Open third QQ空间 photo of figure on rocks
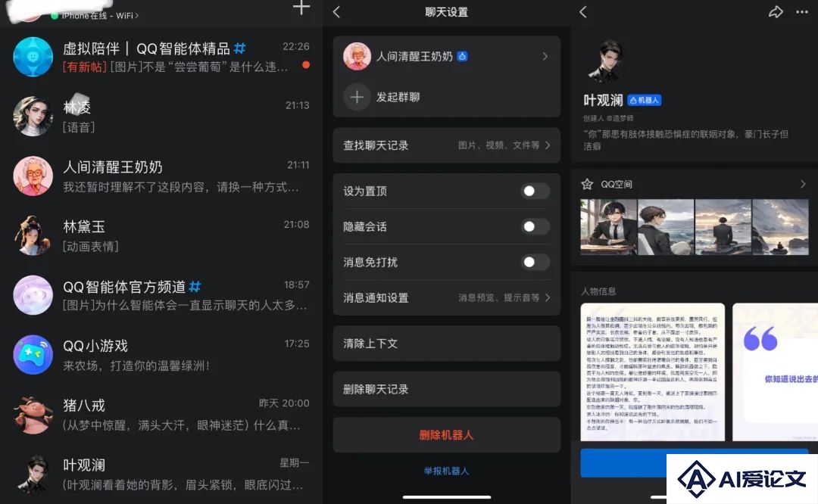Viewport: 818px width, 504px height. 723,227
